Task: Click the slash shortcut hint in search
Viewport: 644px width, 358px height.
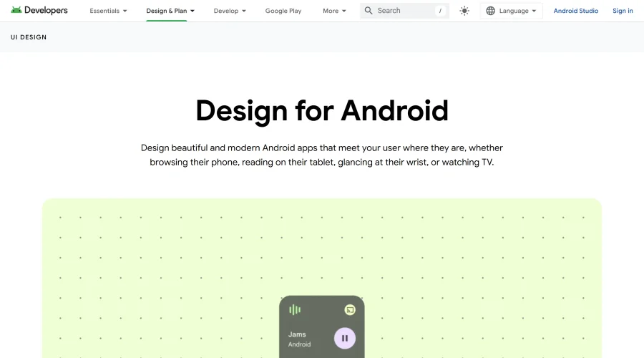Action: tap(440, 11)
